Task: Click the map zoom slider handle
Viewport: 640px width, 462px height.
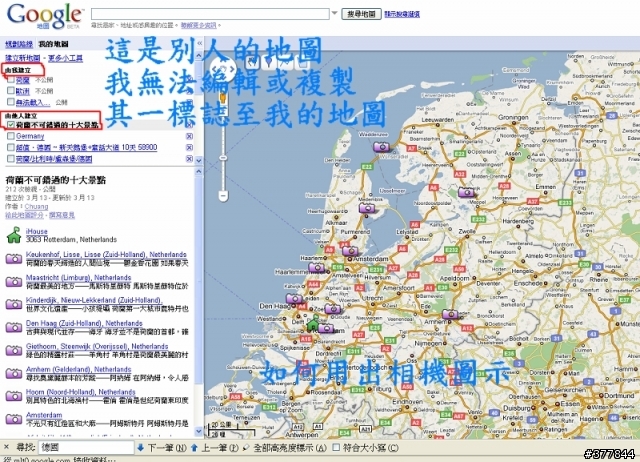Action: [223, 158]
